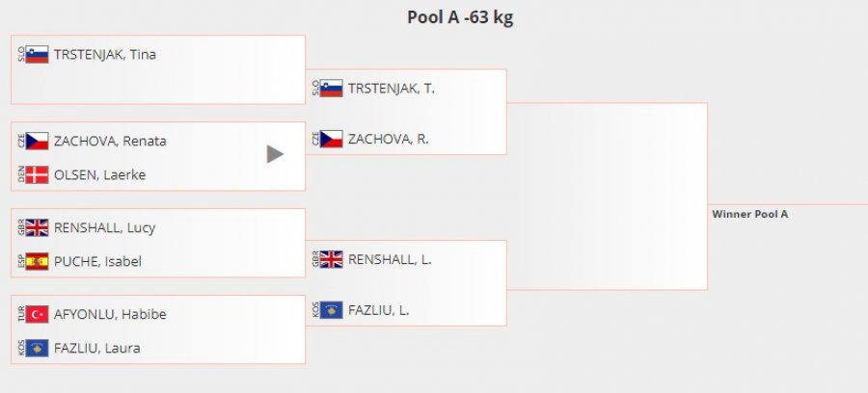868x393 pixels.
Task: Click the Winner Pool A label
Action: tap(749, 214)
